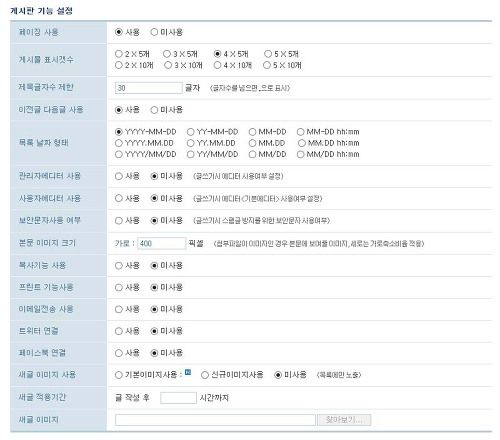Pick the MM-DD date format without time

click(252, 132)
